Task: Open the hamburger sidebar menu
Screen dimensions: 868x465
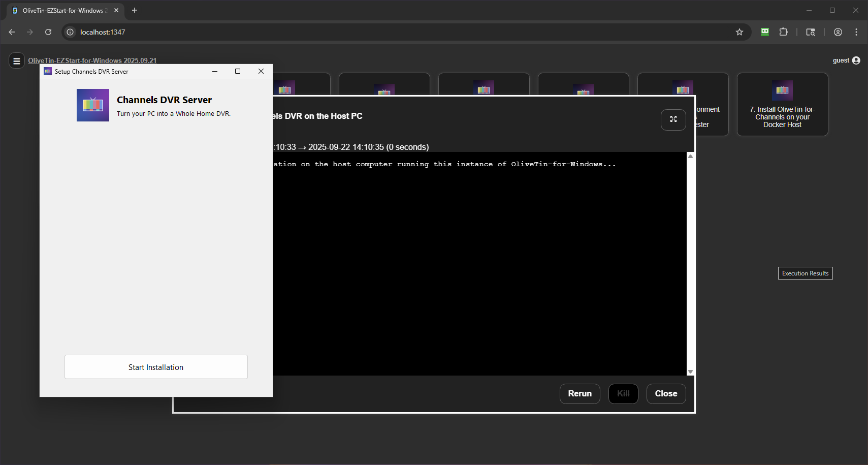Action: (x=17, y=61)
